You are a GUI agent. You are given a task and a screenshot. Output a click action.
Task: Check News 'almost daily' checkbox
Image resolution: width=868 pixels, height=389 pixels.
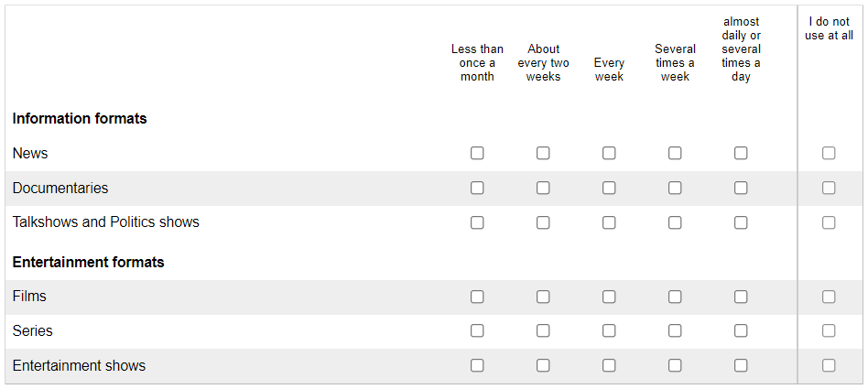point(740,153)
